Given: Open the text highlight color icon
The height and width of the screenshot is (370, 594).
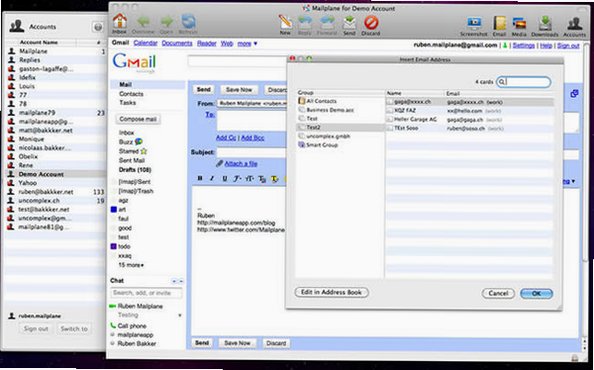Looking at the screenshot, I should [x=275, y=179].
